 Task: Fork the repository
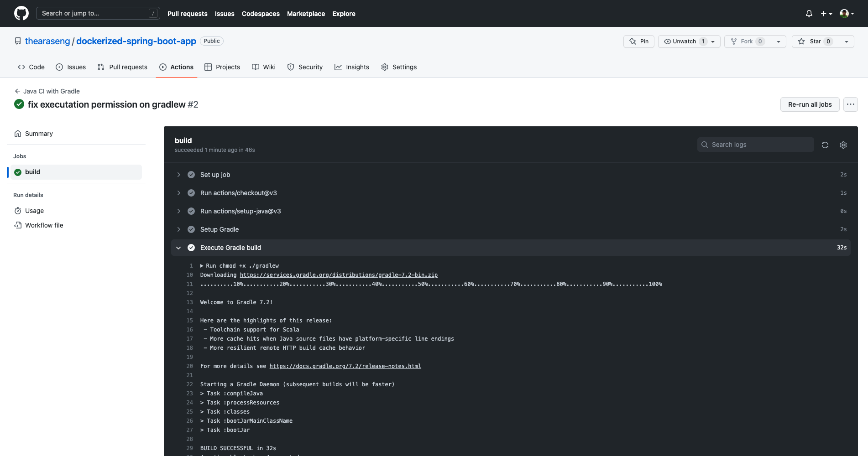[x=748, y=41]
